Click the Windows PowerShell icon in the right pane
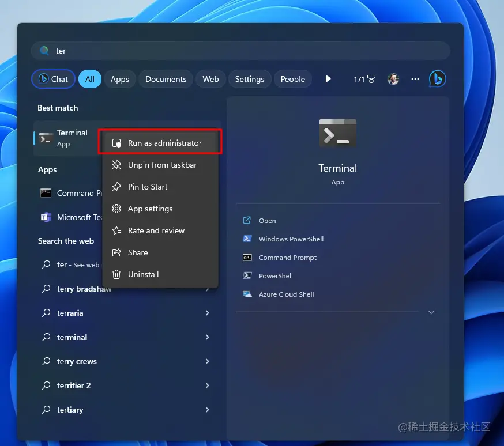 click(247, 239)
